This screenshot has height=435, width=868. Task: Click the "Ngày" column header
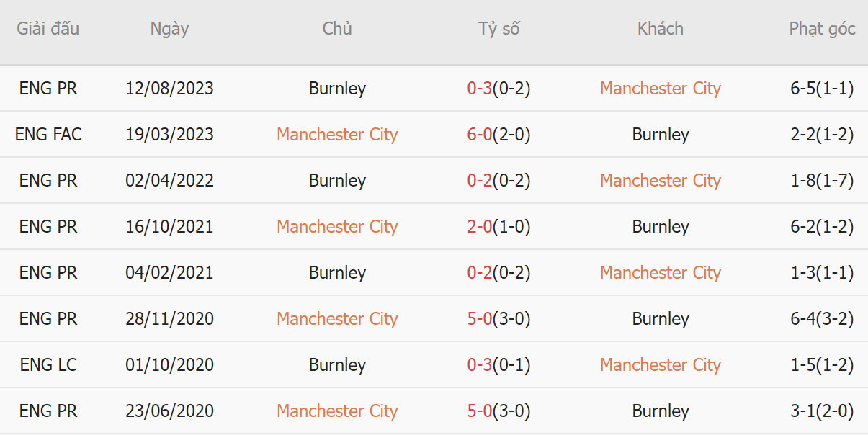pyautogui.click(x=169, y=29)
